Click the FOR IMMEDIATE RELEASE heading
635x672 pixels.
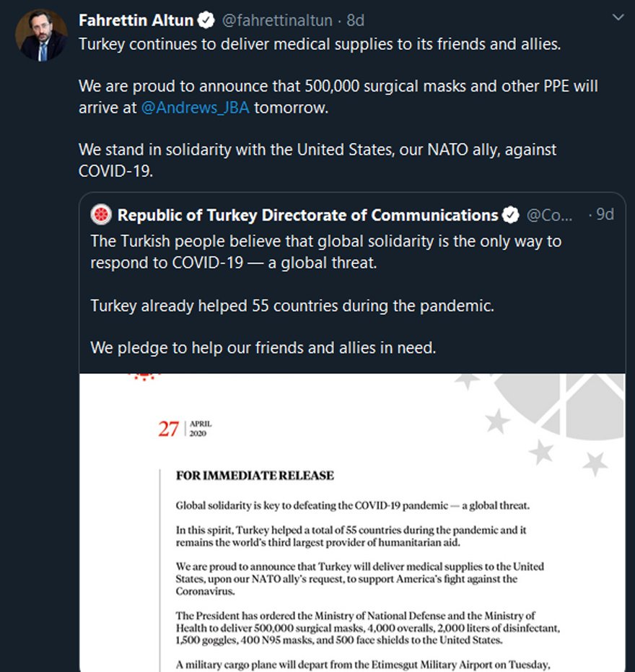pyautogui.click(x=255, y=476)
